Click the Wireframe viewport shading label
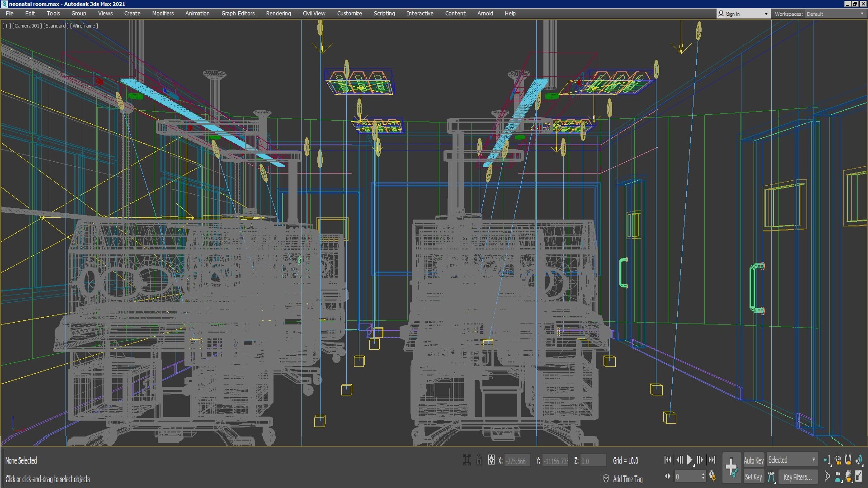 pos(84,26)
